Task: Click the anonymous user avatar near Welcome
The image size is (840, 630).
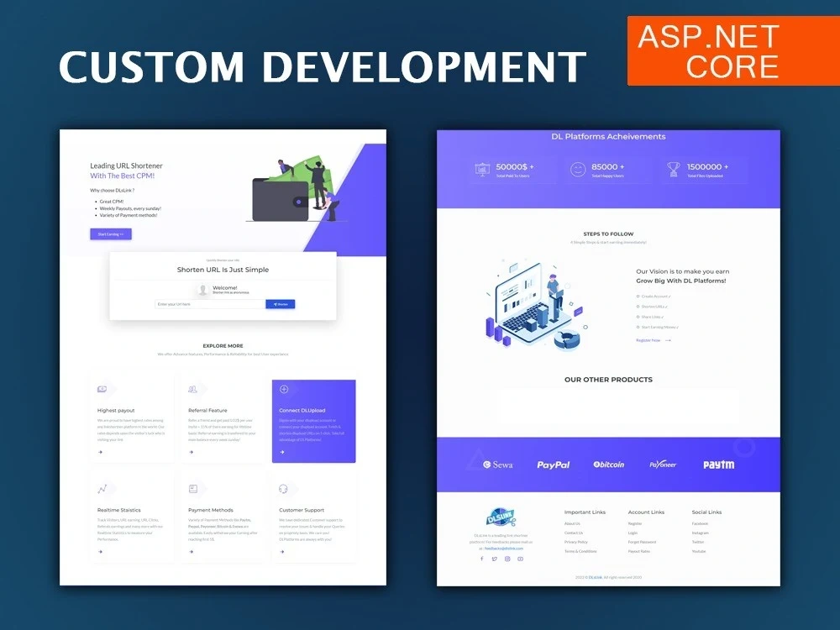Action: 202,290
